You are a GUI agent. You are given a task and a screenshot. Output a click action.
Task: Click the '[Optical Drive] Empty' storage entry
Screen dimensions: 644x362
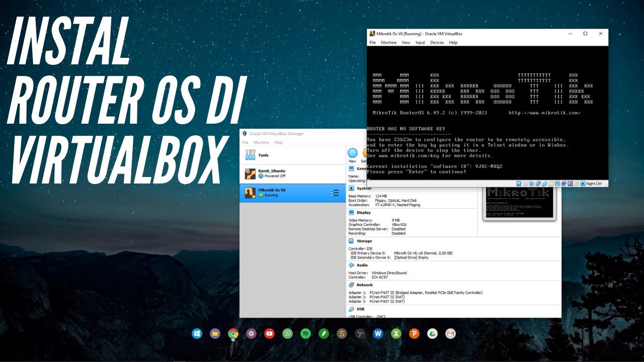pyautogui.click(x=411, y=257)
